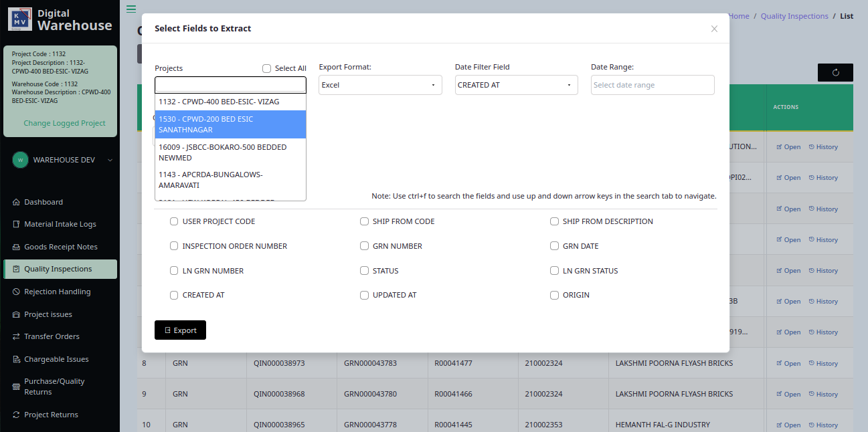The image size is (868, 432).
Task: Check the SHIP FROM DESCRIPTION field
Action: click(x=554, y=221)
